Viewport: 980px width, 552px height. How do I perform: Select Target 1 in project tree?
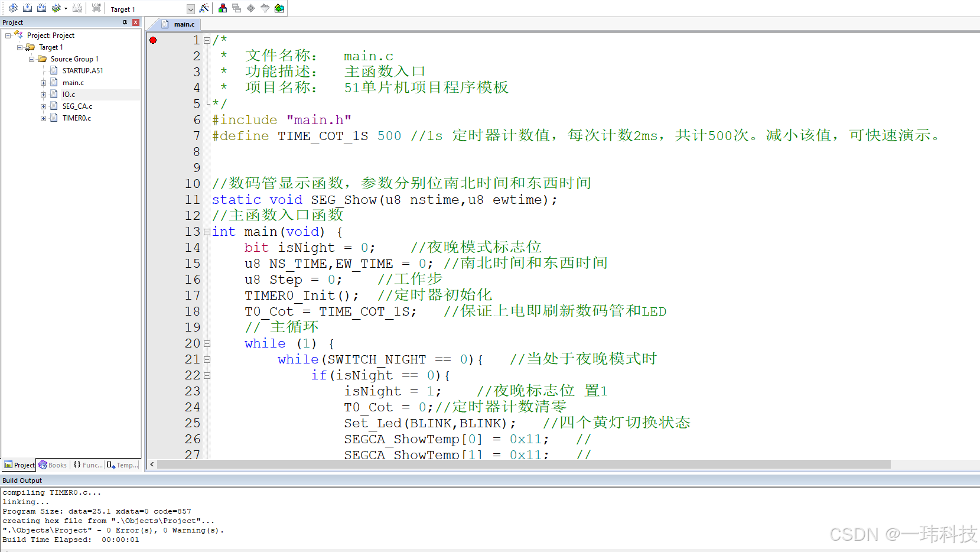click(51, 47)
